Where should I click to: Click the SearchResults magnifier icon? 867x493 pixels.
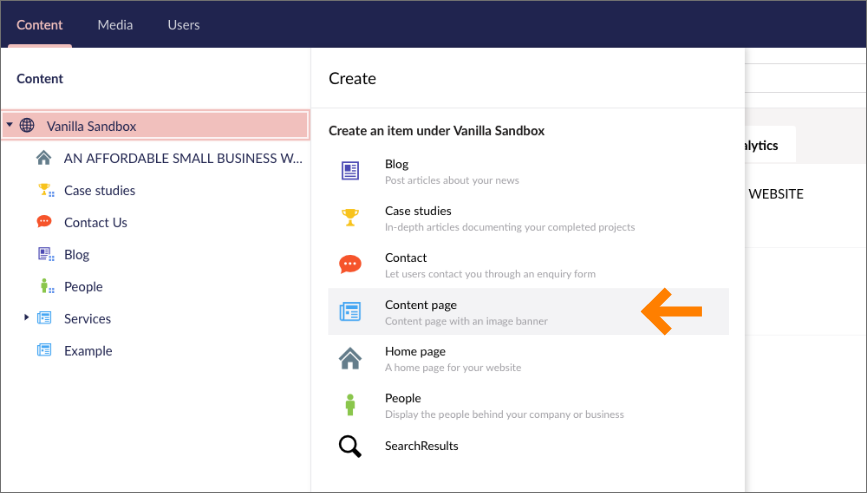coord(350,446)
